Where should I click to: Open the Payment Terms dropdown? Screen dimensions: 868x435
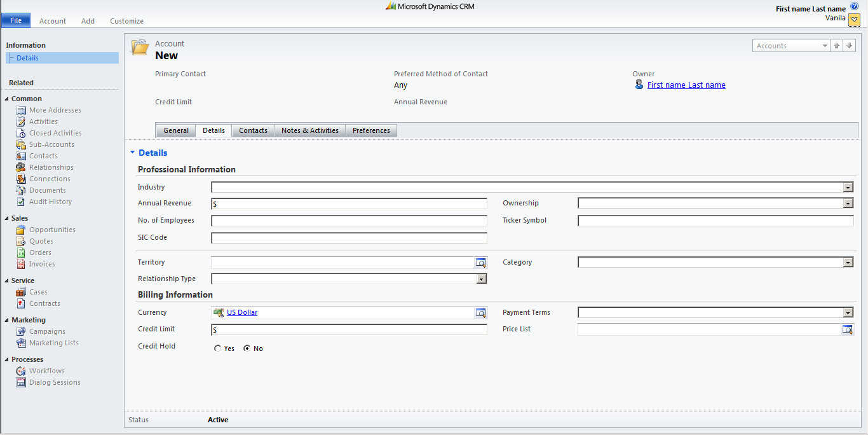(848, 312)
